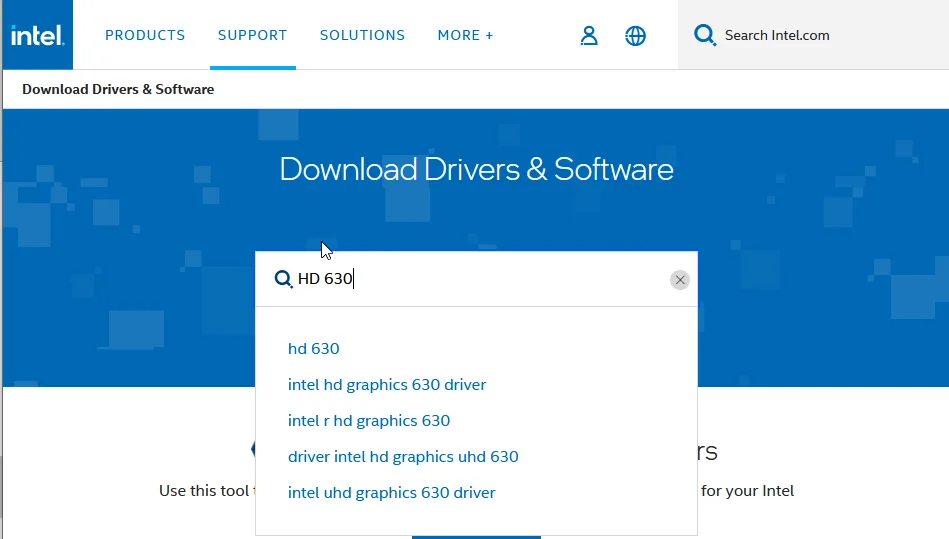Screen dimensions: 949x539
Task: Click the Search Intel.com magnifier icon
Action: tap(704, 35)
